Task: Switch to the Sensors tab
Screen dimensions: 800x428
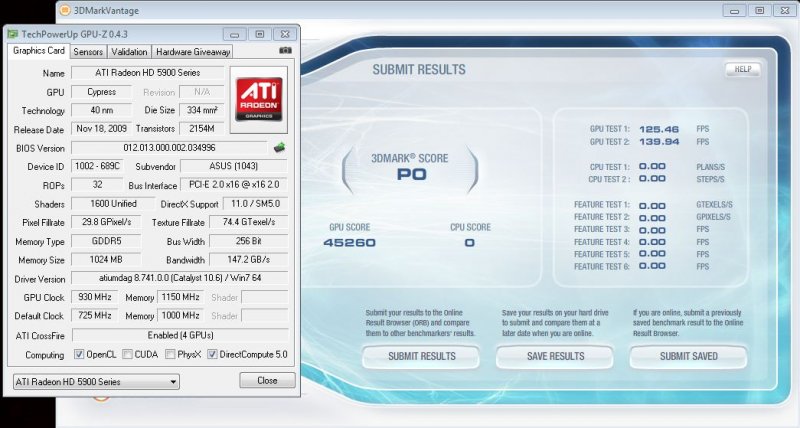Action: point(88,52)
